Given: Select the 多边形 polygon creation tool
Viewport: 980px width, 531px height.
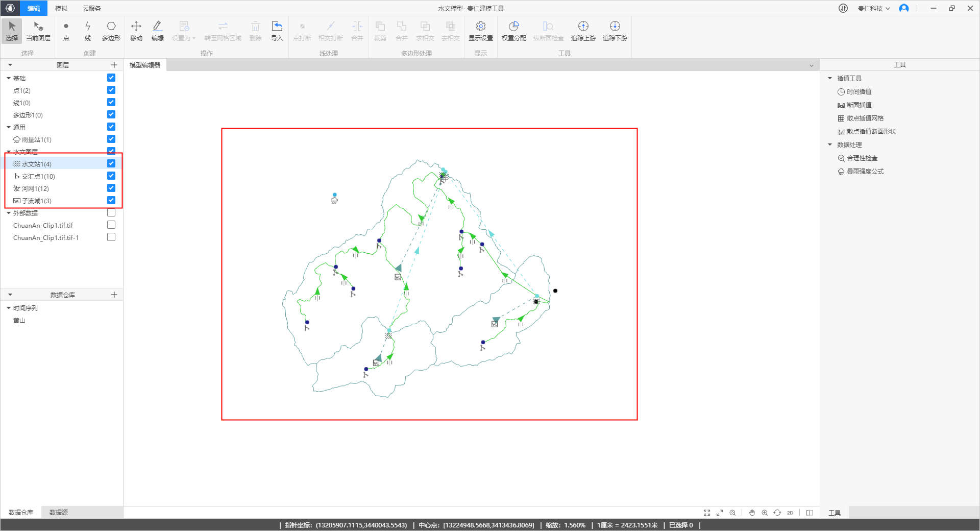Looking at the screenshot, I should (111, 31).
